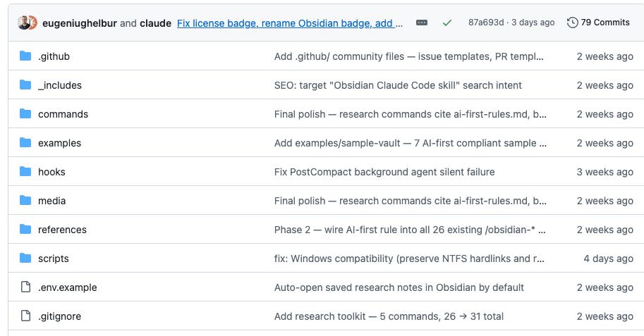
Task: Click the .env.example file icon
Action: tap(25, 287)
